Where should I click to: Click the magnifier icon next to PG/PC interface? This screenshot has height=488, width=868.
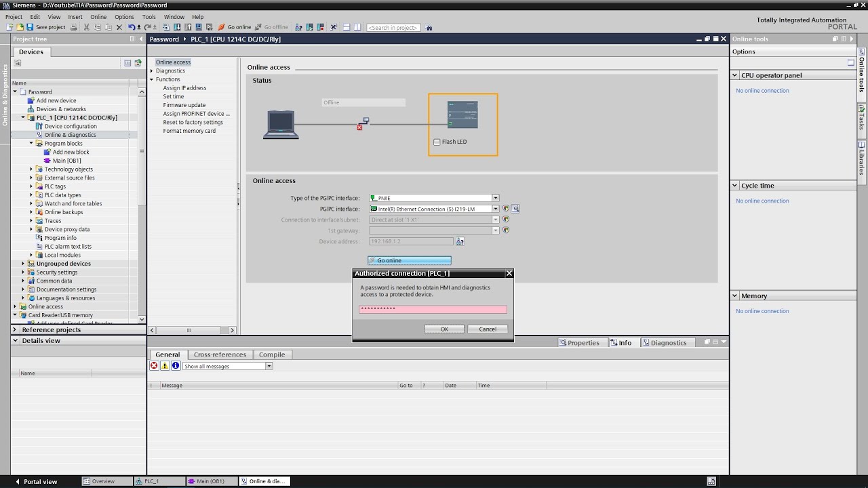(515, 209)
